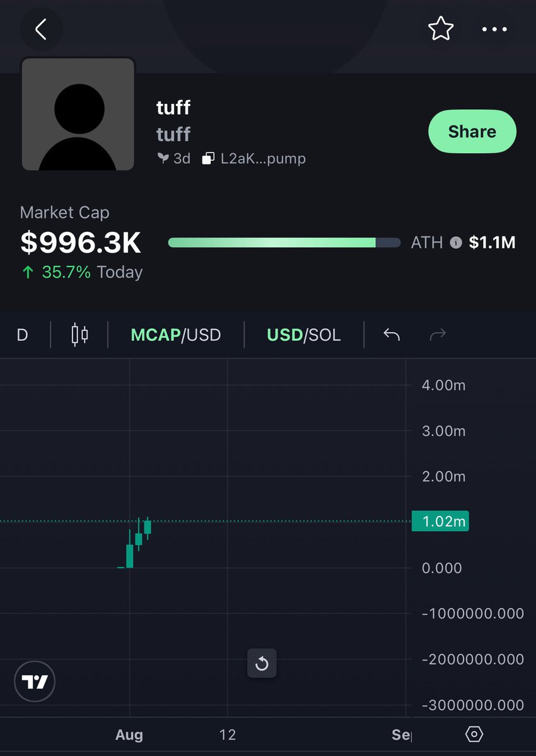Image resolution: width=536 pixels, height=756 pixels.
Task: Select the 1.02m current price label
Action: [440, 522]
